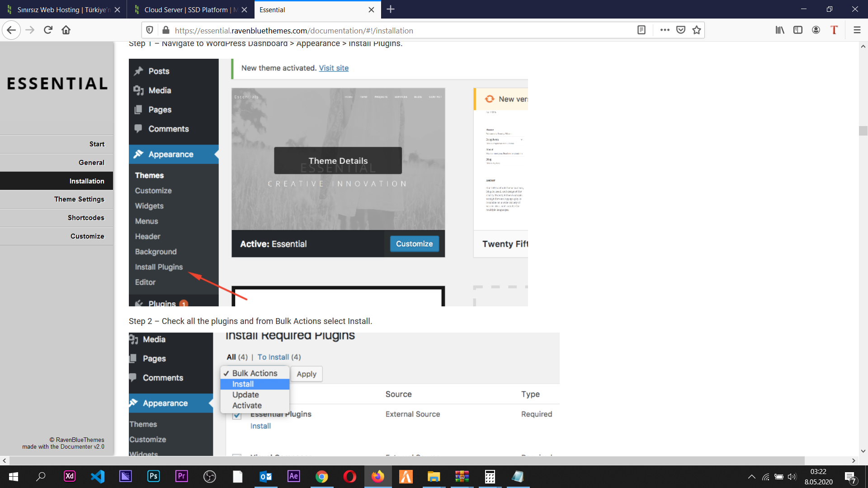The width and height of the screenshot is (868, 488).
Task: Click the horizontal scrollbar at bottom
Action: coord(407,460)
